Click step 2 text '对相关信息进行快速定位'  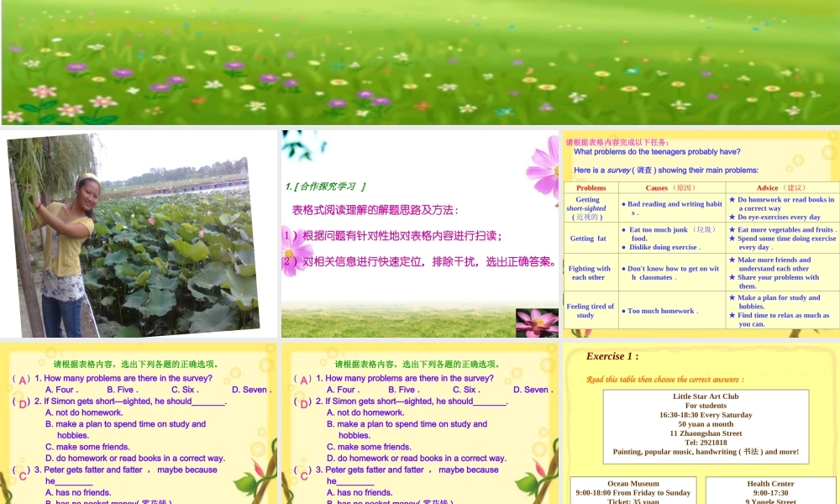(x=364, y=261)
